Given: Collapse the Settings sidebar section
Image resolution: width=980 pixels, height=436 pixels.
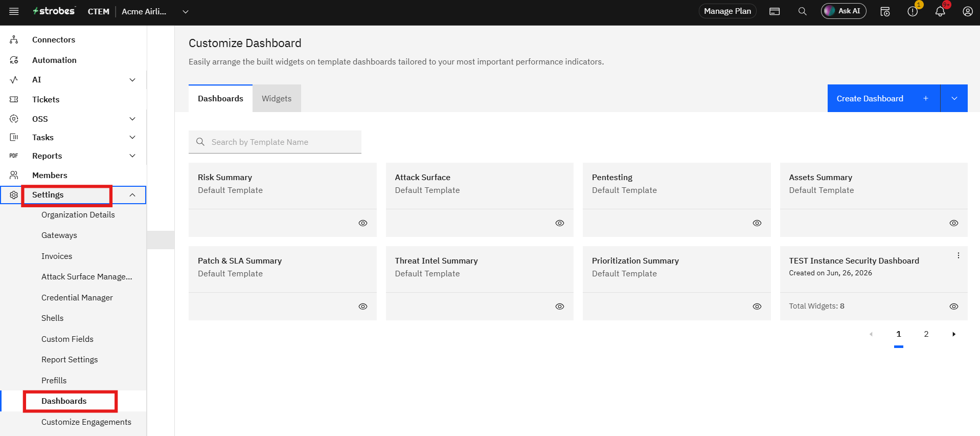Looking at the screenshot, I should point(132,195).
